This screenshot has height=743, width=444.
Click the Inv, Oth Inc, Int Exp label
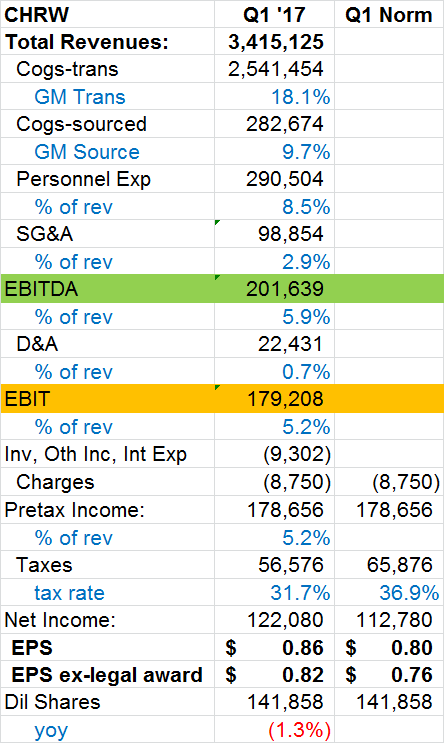[x=96, y=454]
